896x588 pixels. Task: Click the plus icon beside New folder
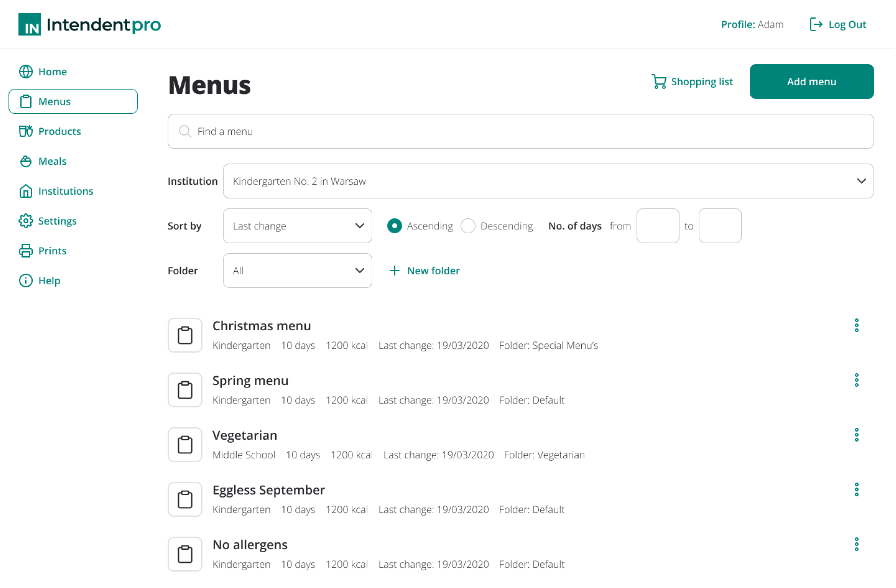pos(394,271)
